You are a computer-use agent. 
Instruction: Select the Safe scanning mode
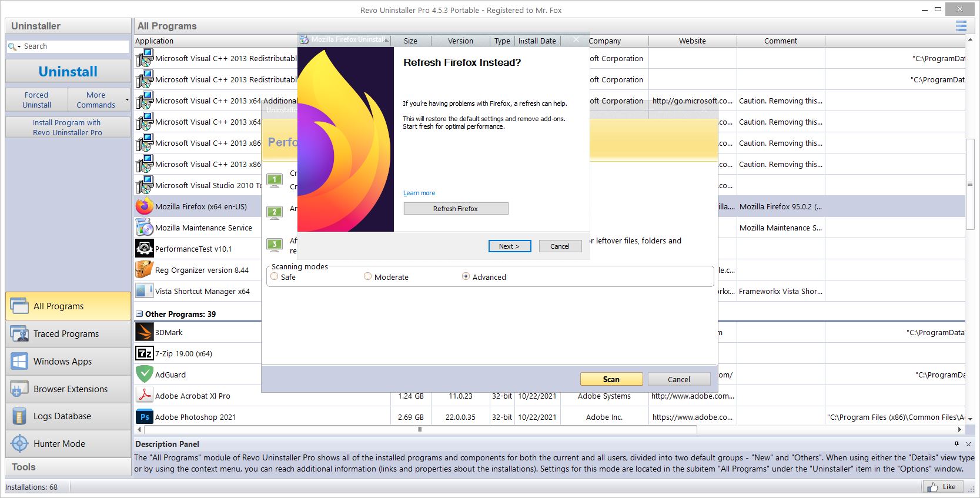pos(275,276)
